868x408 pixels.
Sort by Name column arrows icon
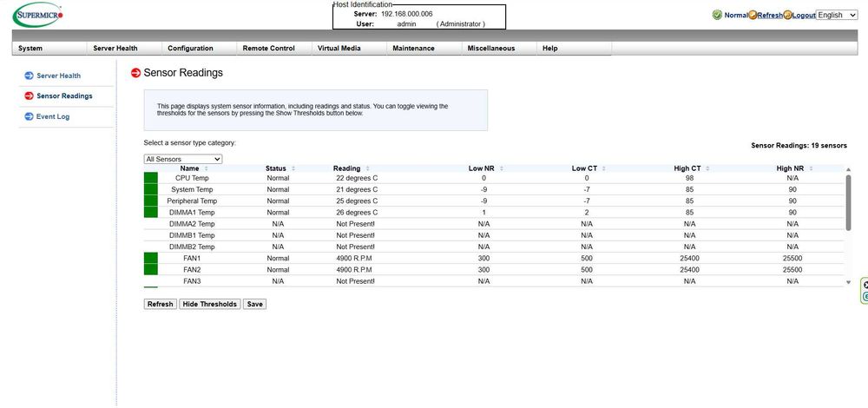(x=207, y=168)
